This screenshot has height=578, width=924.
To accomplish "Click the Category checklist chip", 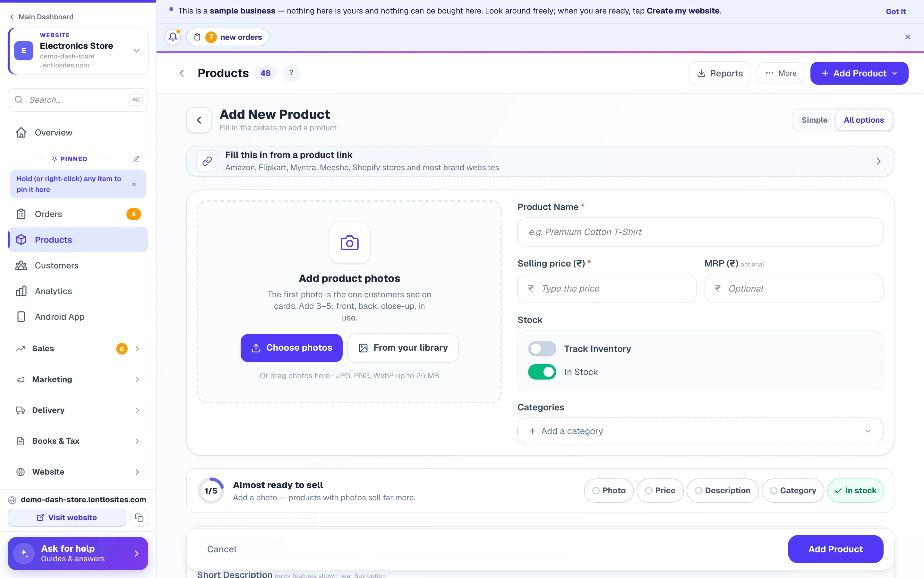I will [x=793, y=490].
